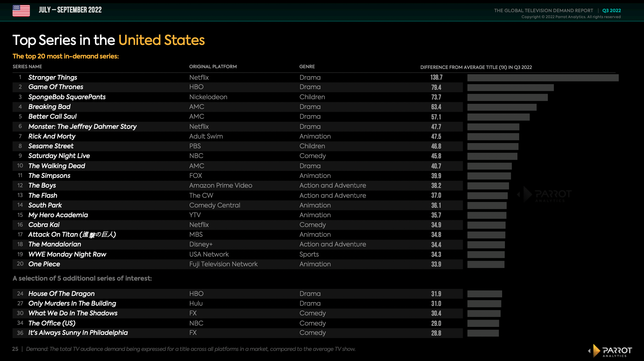644x361 pixels.
Task: Click the 73.7 demand value
Action: pos(436,97)
